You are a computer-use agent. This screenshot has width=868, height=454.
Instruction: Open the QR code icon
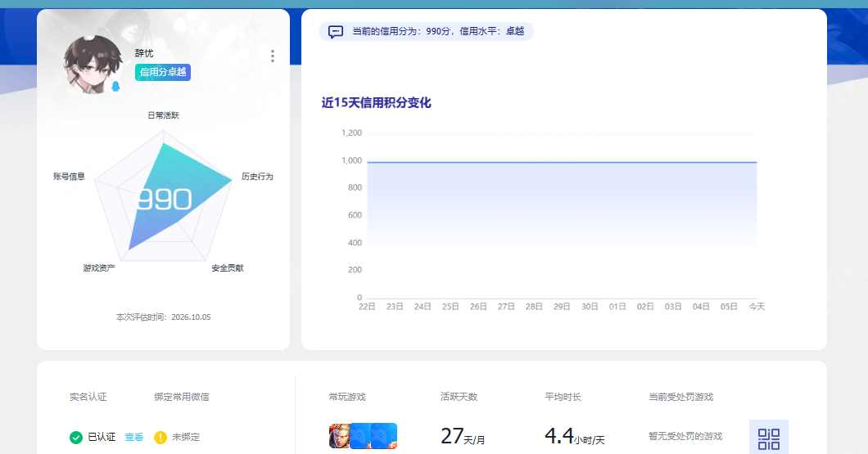(x=769, y=438)
